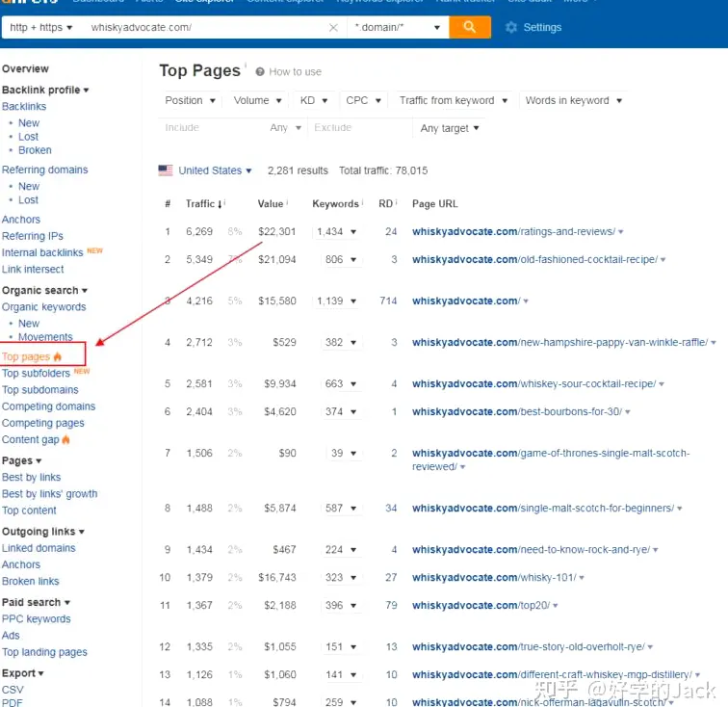Open Broken backlinks in the sidebar

tap(35, 150)
